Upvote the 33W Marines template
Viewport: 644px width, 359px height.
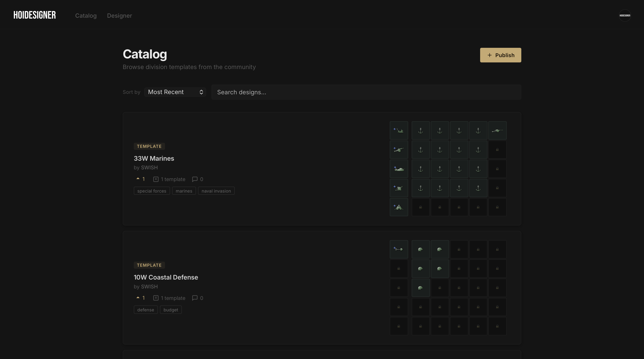click(140, 179)
